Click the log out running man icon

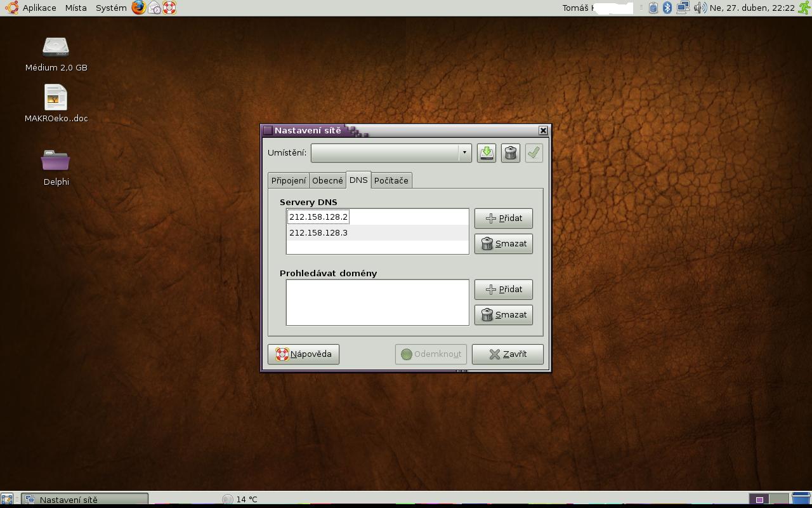(804, 8)
